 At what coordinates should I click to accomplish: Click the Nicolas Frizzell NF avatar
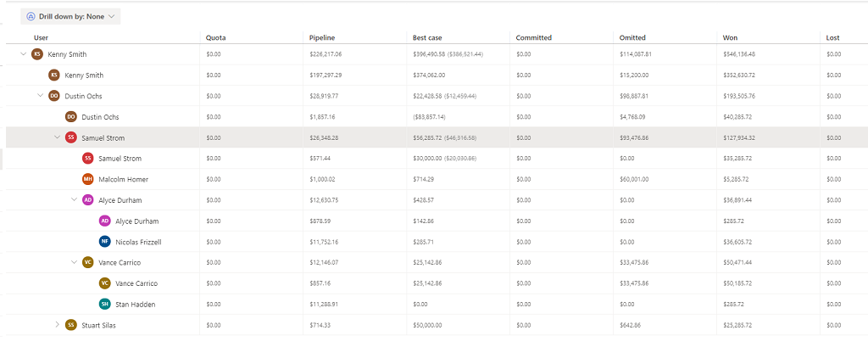pos(104,242)
